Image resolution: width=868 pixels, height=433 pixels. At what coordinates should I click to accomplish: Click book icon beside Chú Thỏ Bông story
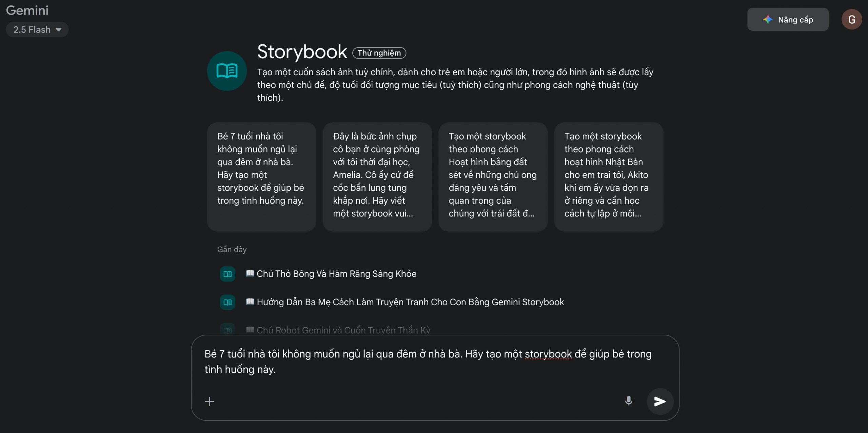point(228,274)
